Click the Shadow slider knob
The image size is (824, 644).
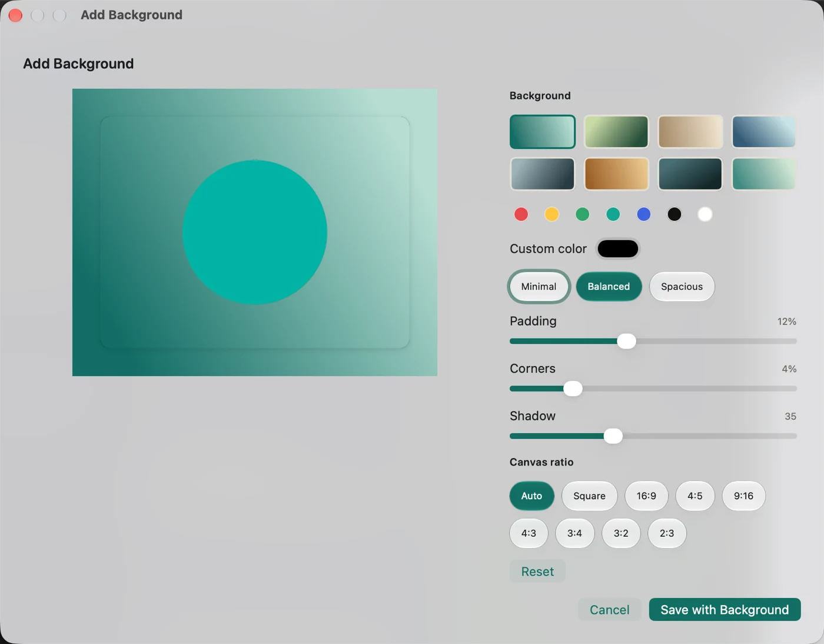[613, 436]
